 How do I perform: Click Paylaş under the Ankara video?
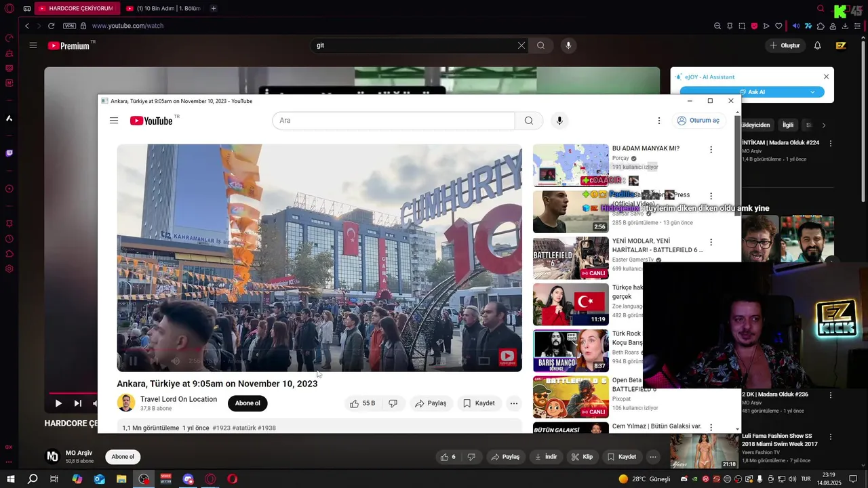[431, 403]
